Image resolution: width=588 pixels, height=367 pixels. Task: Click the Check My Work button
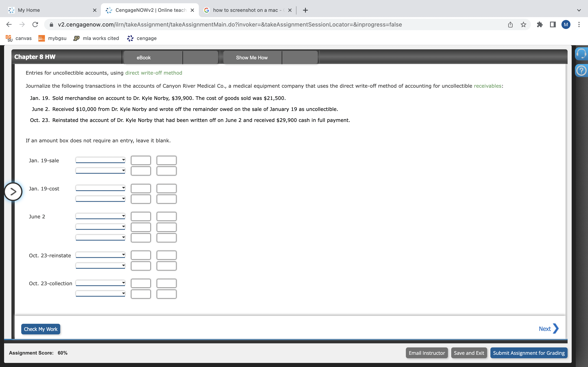pos(40,329)
